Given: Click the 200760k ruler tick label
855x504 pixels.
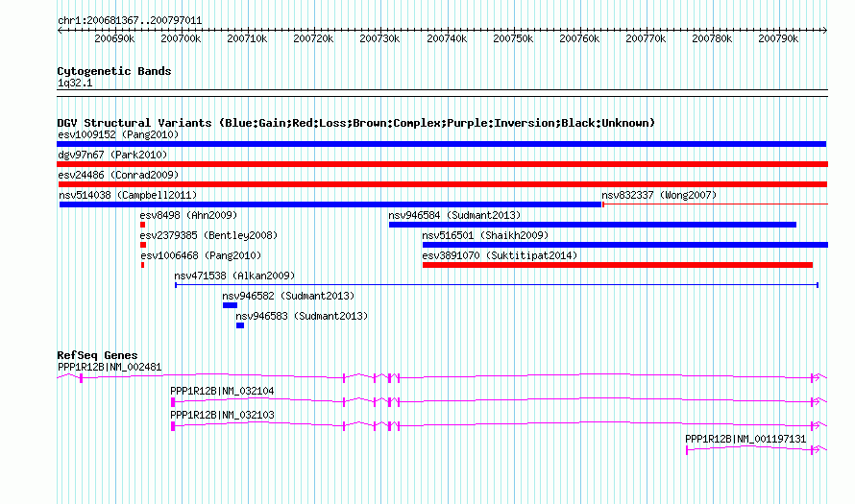Looking at the screenshot, I should (x=579, y=39).
